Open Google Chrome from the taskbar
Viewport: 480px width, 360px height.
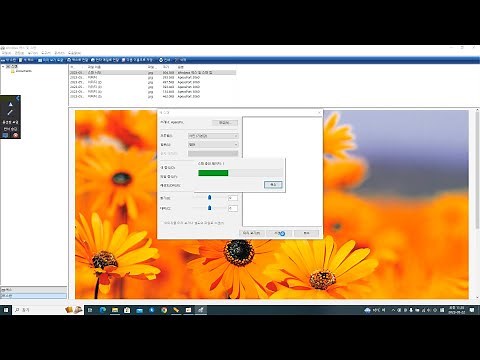[164, 310]
